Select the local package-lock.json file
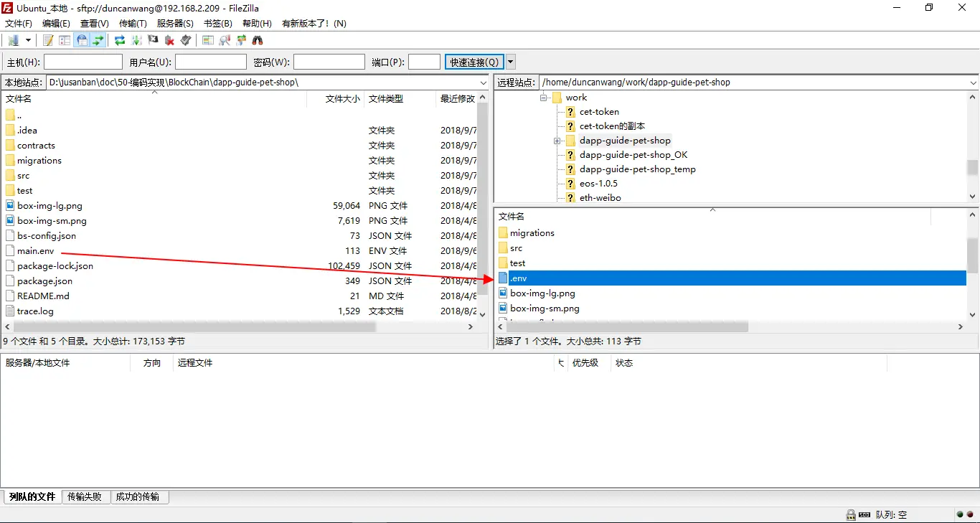This screenshot has height=523, width=980. [55, 266]
